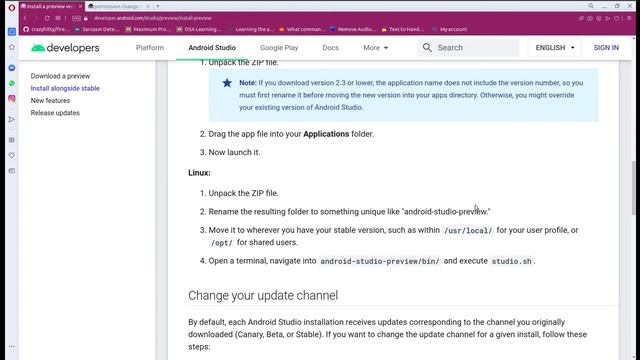Expand the More dropdown menu

376,48
